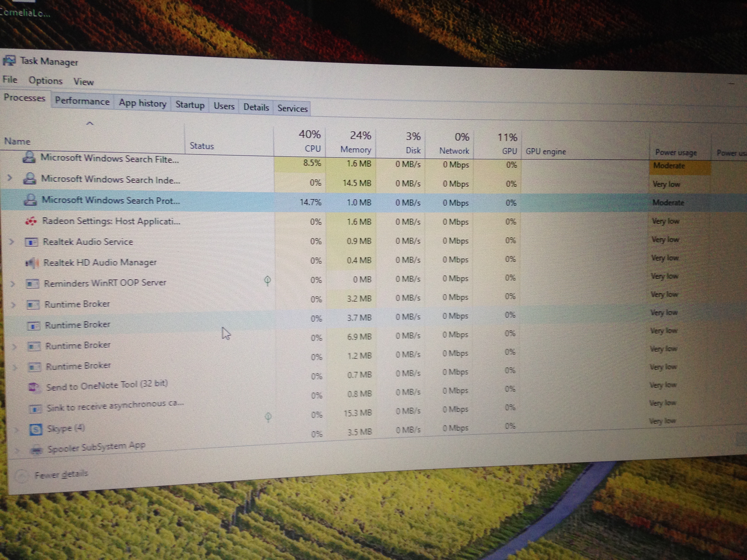Click Fewer details link

tap(61, 474)
